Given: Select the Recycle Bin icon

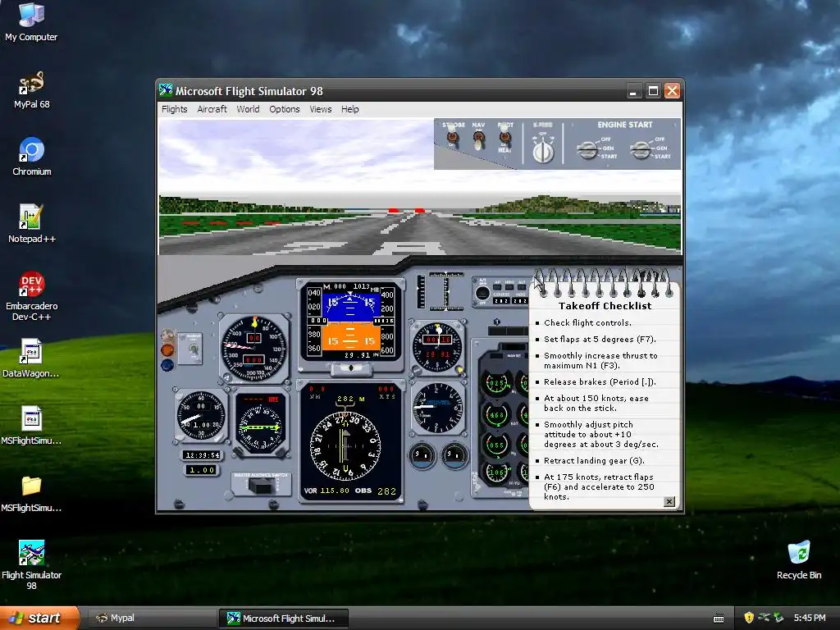Looking at the screenshot, I should (799, 560).
